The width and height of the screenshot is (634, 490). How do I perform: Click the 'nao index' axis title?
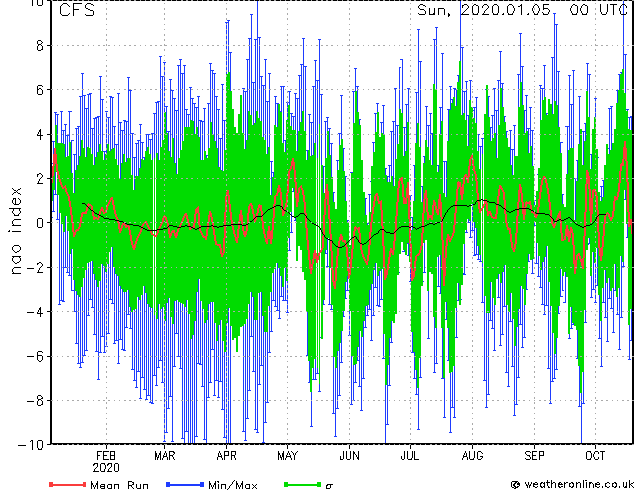click(x=15, y=231)
